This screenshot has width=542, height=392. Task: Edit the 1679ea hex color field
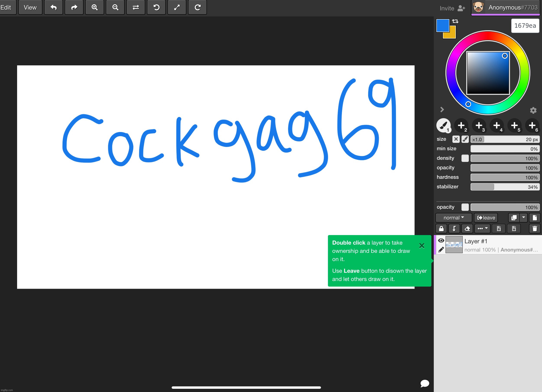525,26
